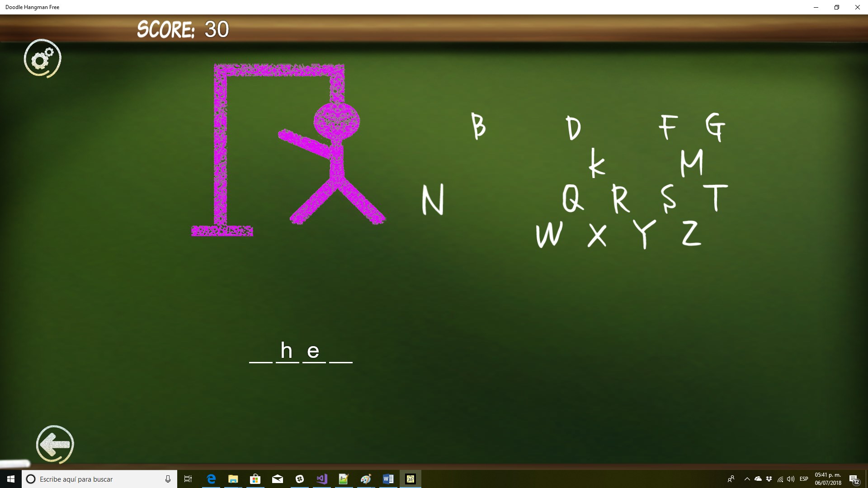
Task: Launch Microsoft Store from the taskbar
Action: pos(255,479)
